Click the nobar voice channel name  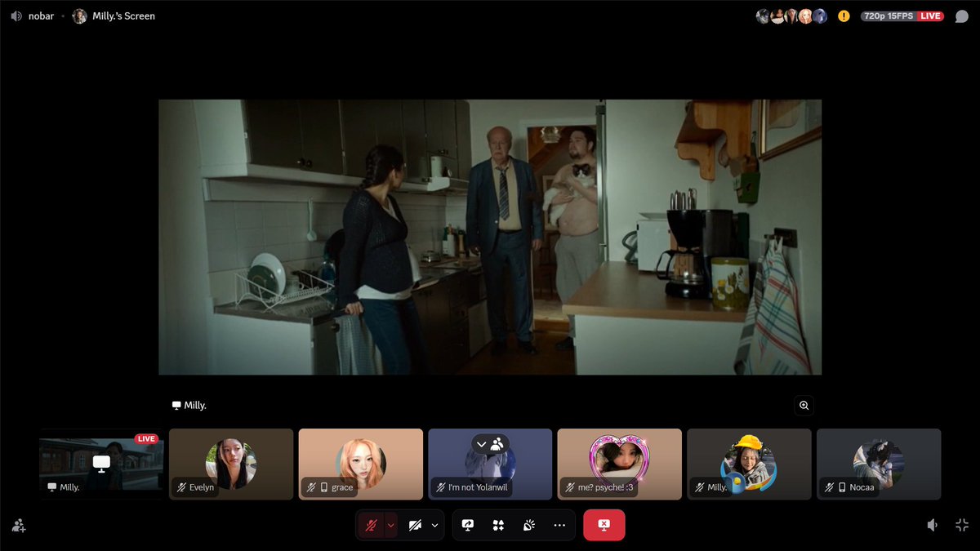pyautogui.click(x=41, y=16)
